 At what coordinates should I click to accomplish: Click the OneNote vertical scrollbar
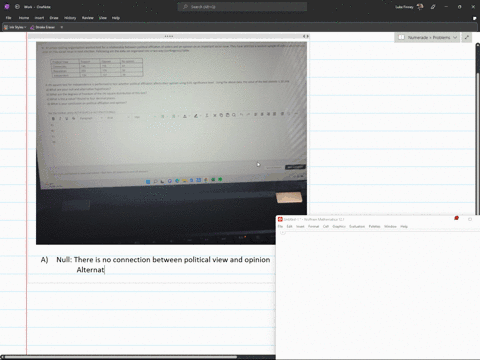click(x=477, y=130)
